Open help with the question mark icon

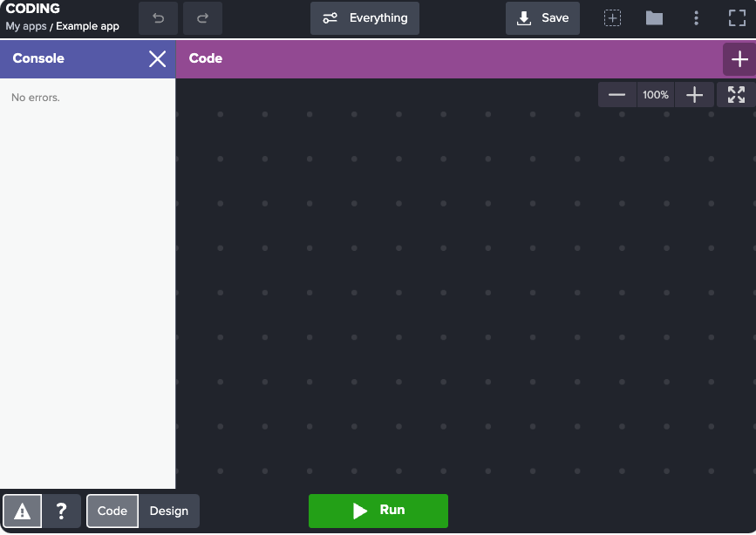tap(61, 511)
